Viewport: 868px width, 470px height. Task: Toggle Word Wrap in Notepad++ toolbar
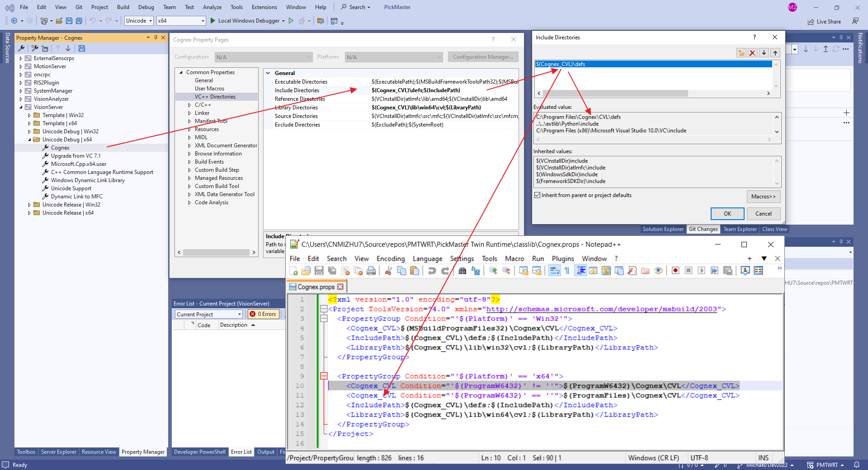pyautogui.click(x=554, y=271)
